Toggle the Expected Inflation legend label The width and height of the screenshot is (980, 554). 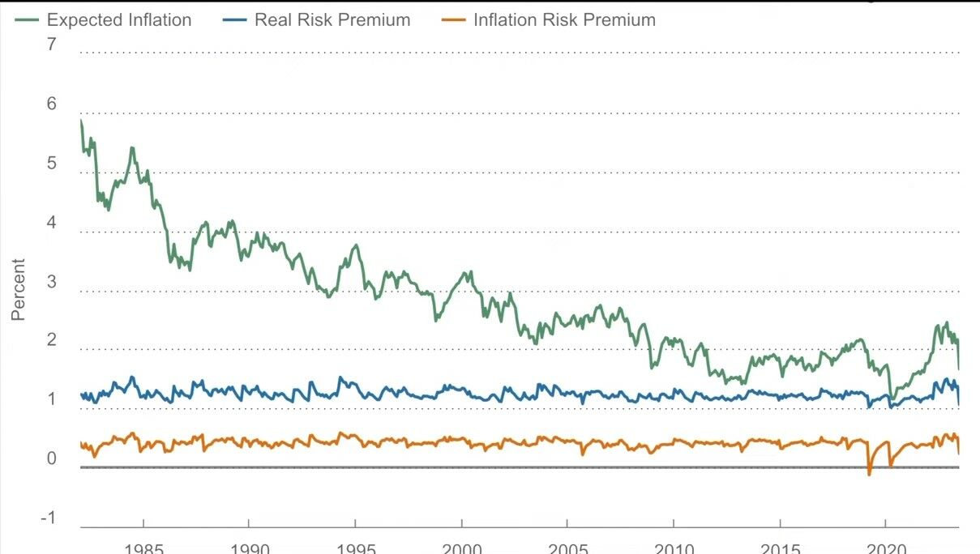click(x=119, y=20)
